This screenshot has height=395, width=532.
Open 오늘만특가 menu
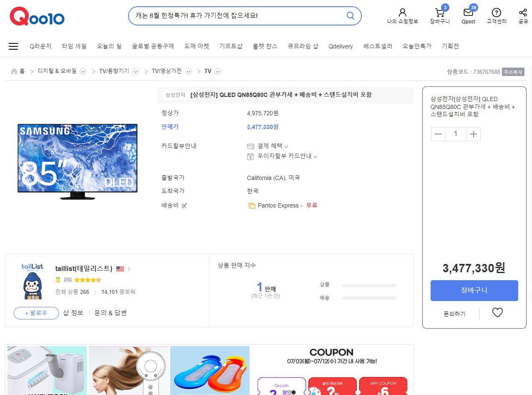pyautogui.click(x=417, y=46)
